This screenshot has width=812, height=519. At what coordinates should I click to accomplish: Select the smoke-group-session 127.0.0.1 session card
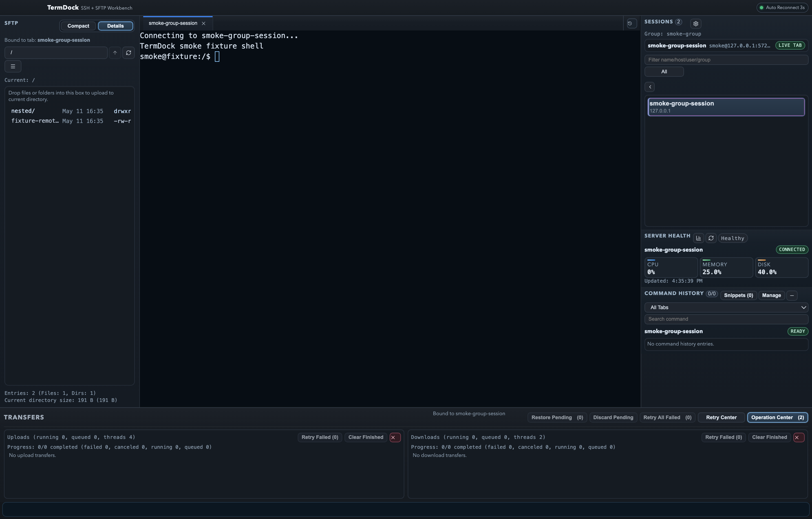(x=726, y=107)
